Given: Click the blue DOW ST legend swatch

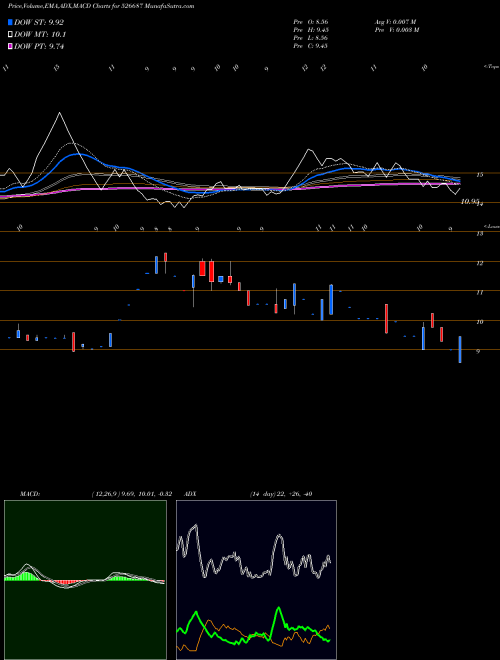Looking at the screenshot, I should click(x=11, y=22).
